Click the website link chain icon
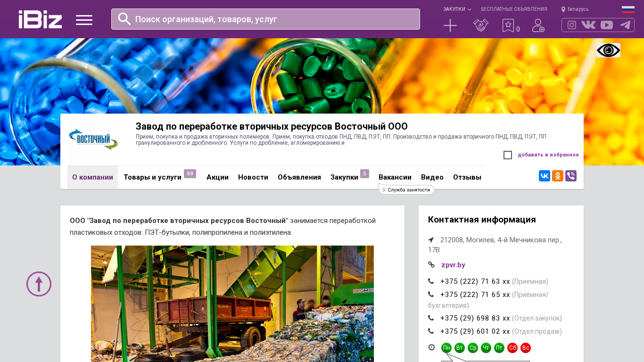The width and height of the screenshot is (644, 362). (x=431, y=265)
